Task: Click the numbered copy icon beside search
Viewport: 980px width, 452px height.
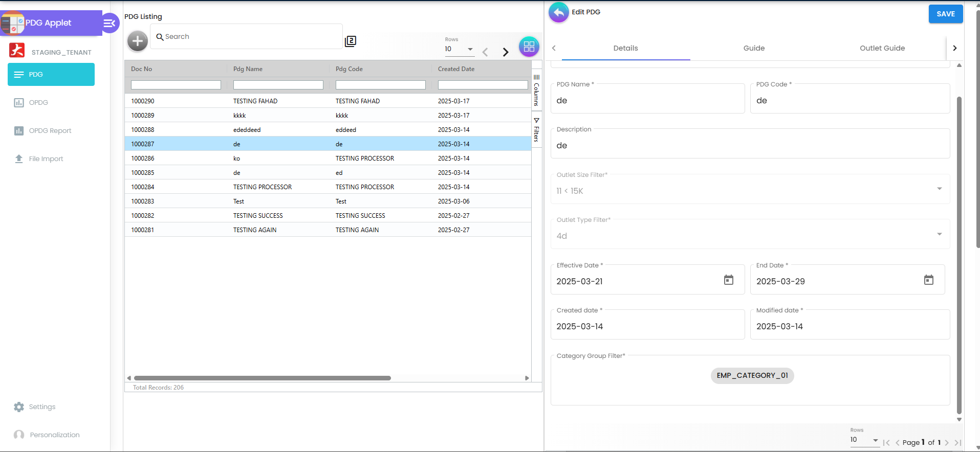Action: 351,41
